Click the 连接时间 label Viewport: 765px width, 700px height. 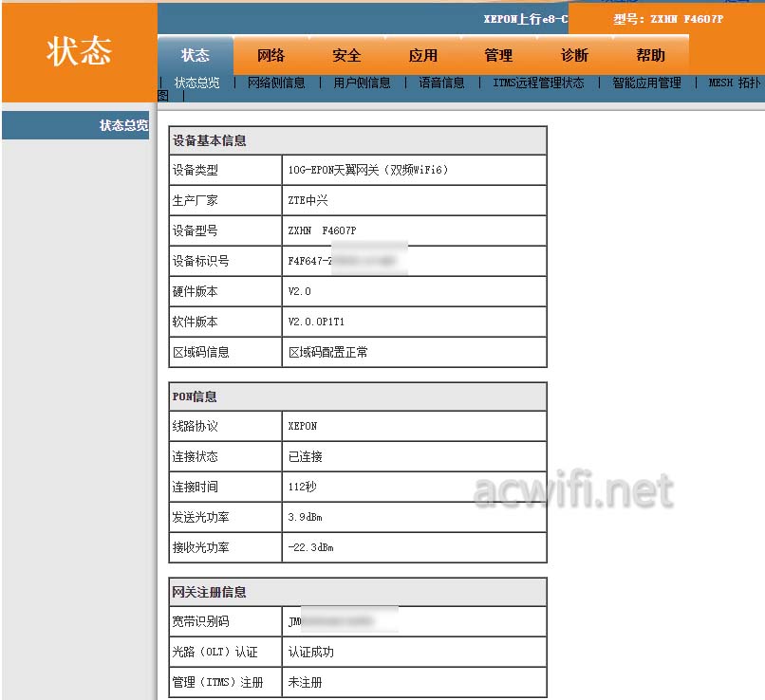195,487
